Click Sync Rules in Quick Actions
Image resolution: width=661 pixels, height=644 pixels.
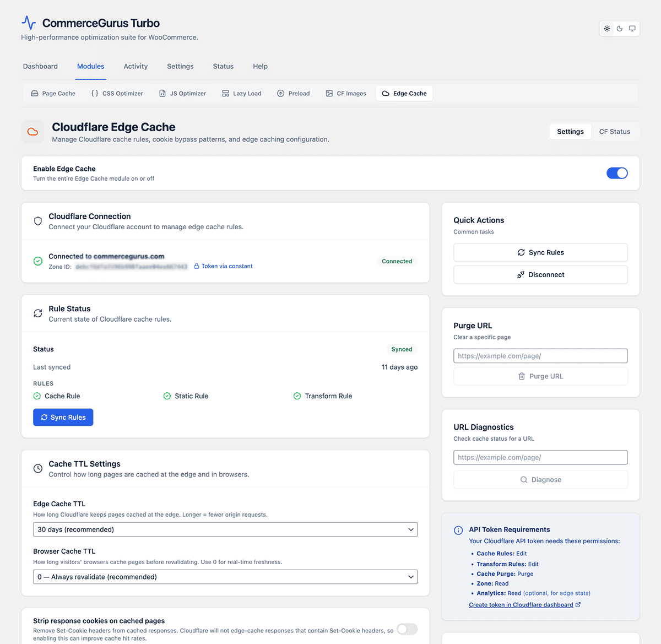click(540, 252)
